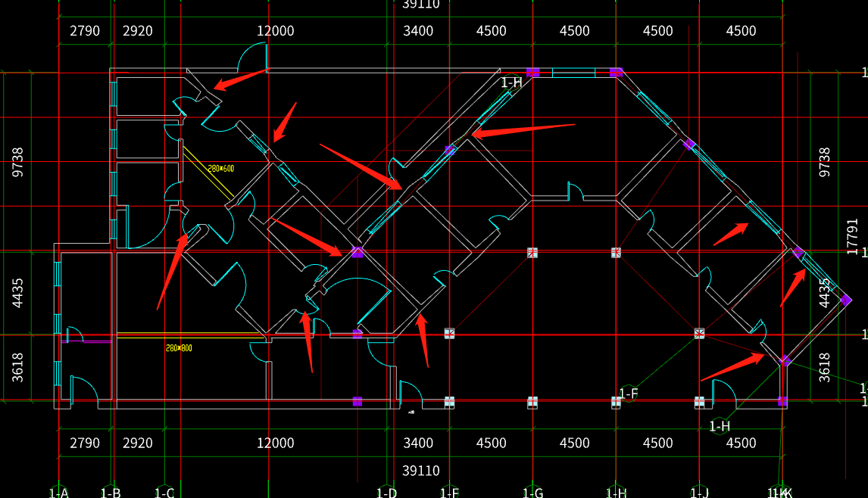The width and height of the screenshot is (868, 498).
Task: Click 12000 in the top dimension row
Action: tap(275, 31)
